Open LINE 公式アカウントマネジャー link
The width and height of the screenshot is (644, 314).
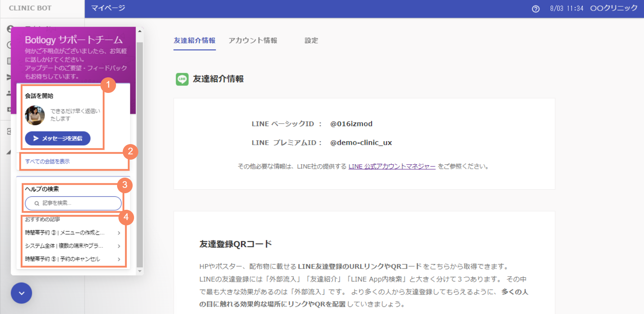(392, 166)
